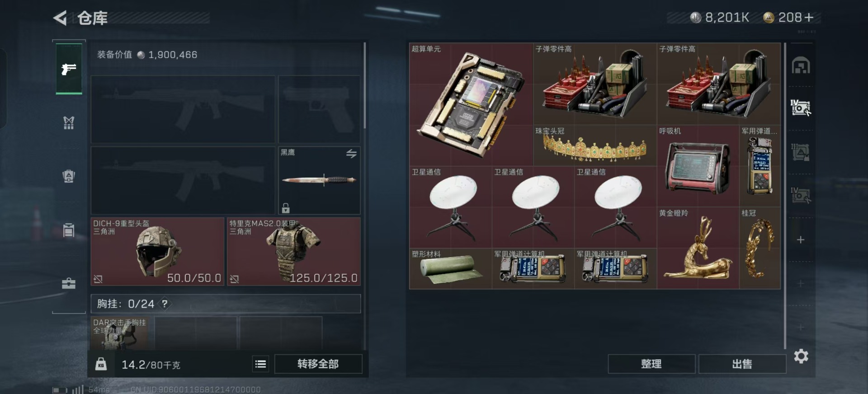Open the briefcase secure container sidebar tab
The width and height of the screenshot is (868, 394).
pyautogui.click(x=69, y=284)
